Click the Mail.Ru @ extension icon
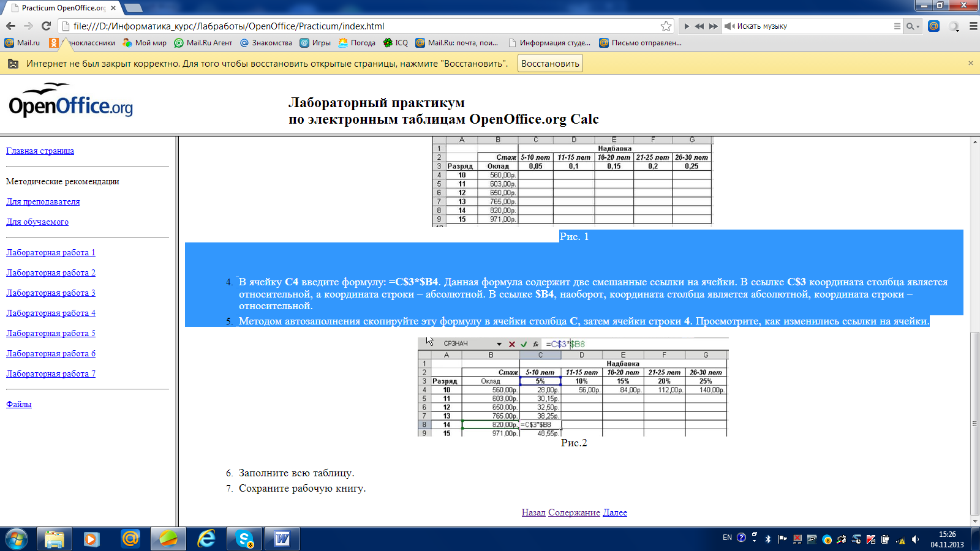The image size is (980, 551). (x=933, y=26)
